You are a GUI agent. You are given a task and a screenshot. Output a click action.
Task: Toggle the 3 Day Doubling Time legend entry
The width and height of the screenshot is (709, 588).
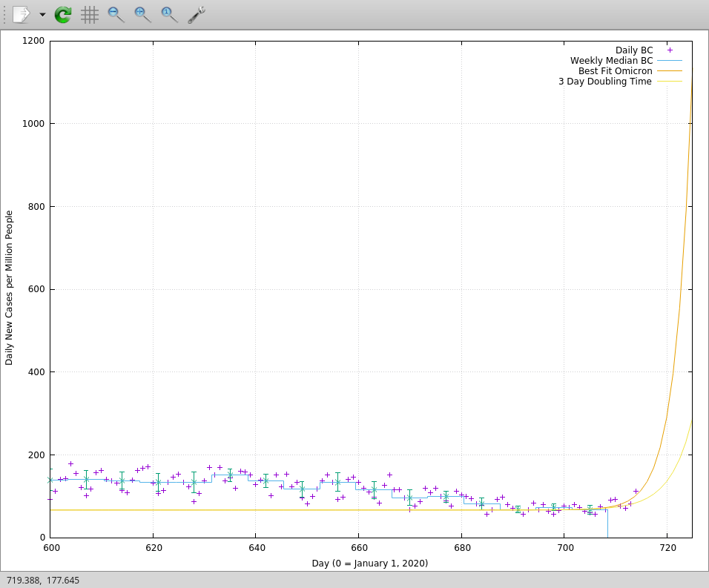pyautogui.click(x=605, y=82)
